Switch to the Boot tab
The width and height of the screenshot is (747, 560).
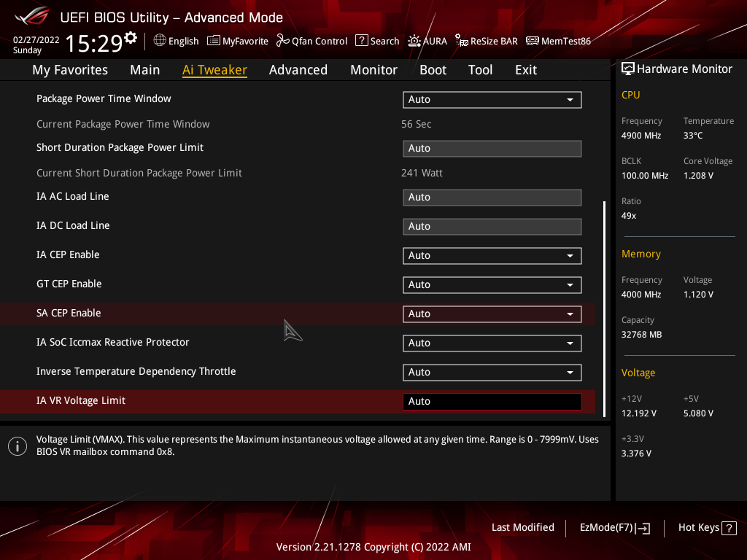(433, 70)
